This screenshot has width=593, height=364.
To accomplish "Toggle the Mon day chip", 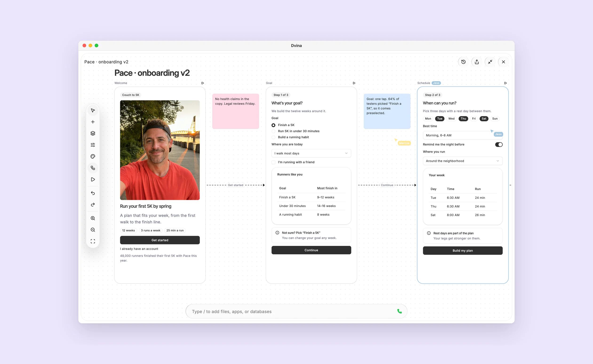I will tap(428, 119).
